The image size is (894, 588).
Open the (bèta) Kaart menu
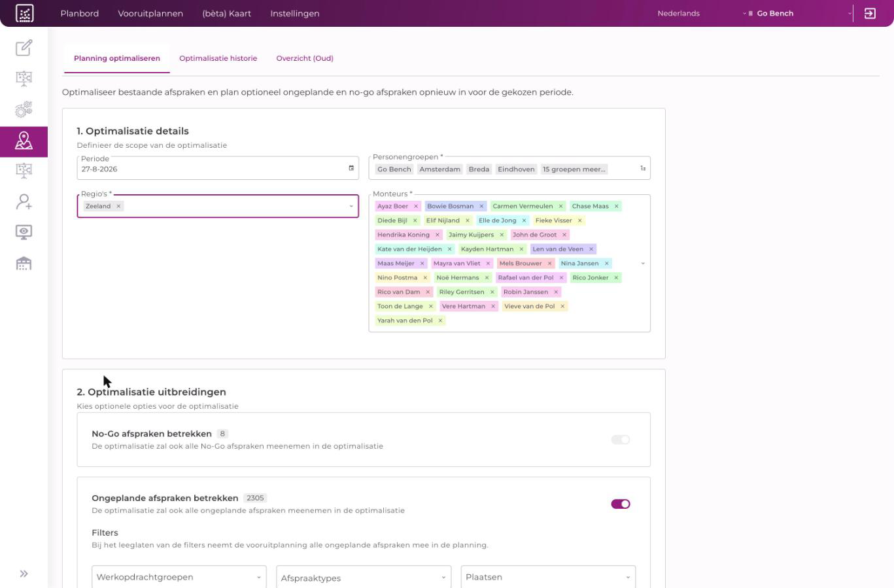[x=226, y=13]
